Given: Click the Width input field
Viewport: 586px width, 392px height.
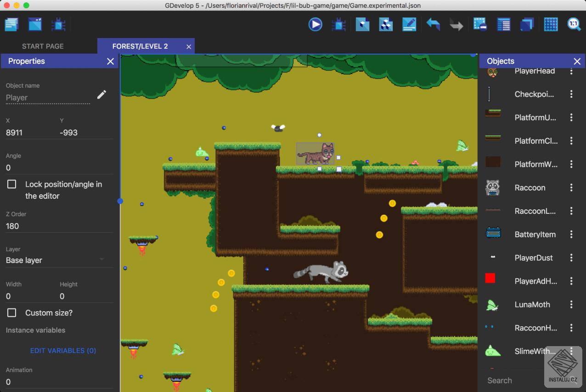Looking at the screenshot, I should point(30,297).
